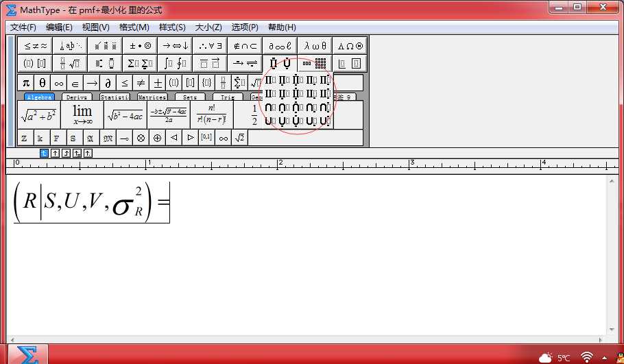Viewport: 624px width, 364px height.
Task: Open the spaces and ellipses palette
Action: pos(70,46)
